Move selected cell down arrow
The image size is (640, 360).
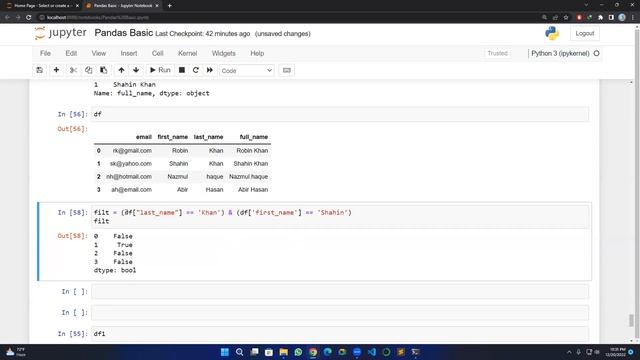coord(136,70)
